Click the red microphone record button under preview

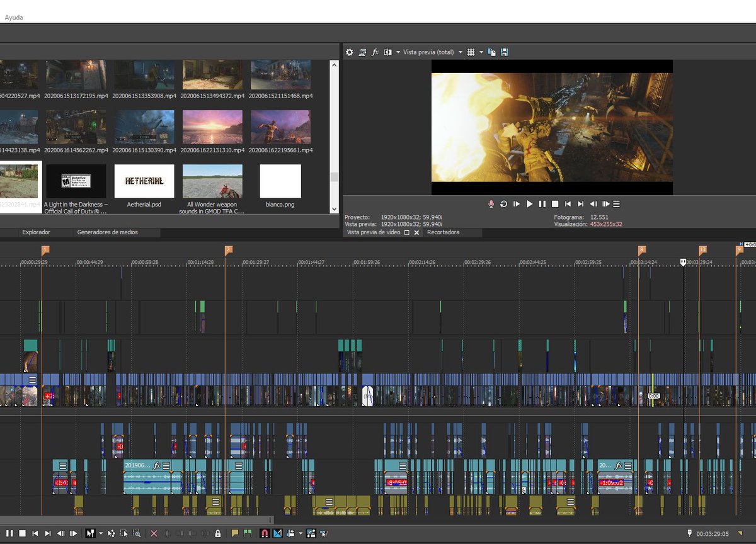tap(491, 204)
